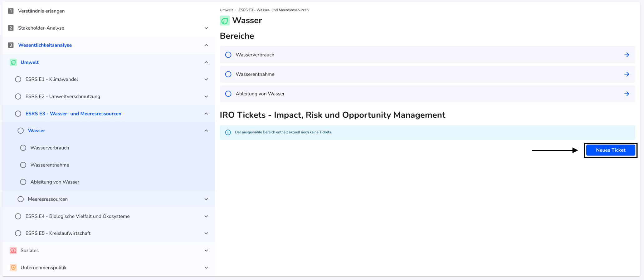This screenshot has height=280, width=644.
Task: Select the circle beside ESRS E3 sidebar item
Action: coord(18,114)
